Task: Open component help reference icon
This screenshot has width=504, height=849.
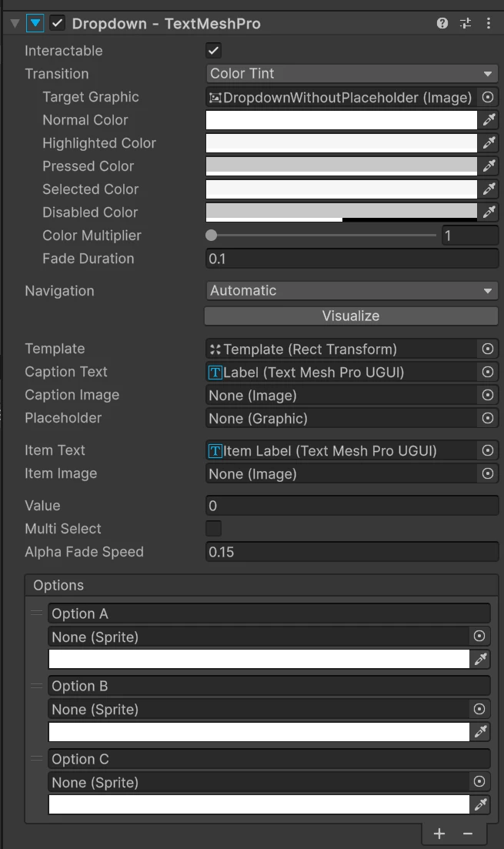Action: pos(442,23)
